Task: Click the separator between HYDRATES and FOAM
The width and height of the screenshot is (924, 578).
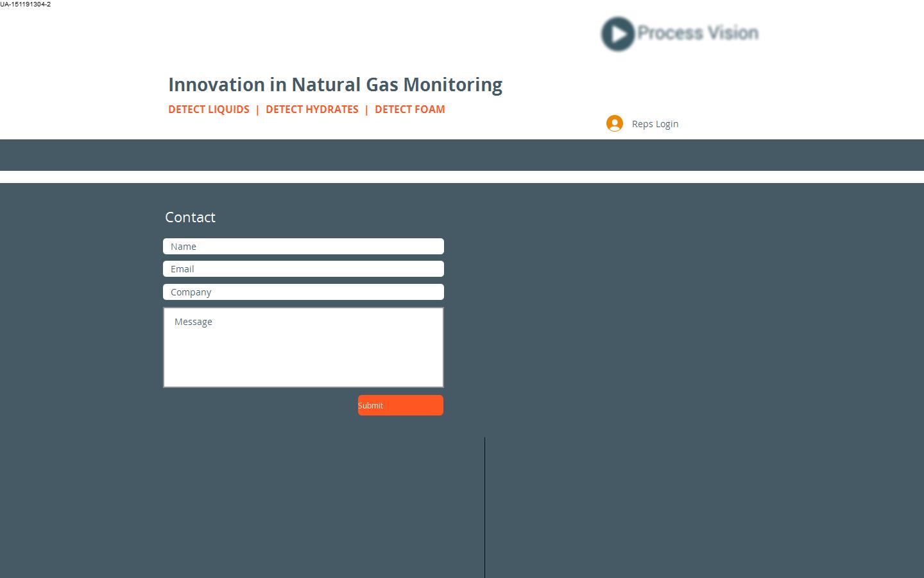Action: click(x=366, y=109)
